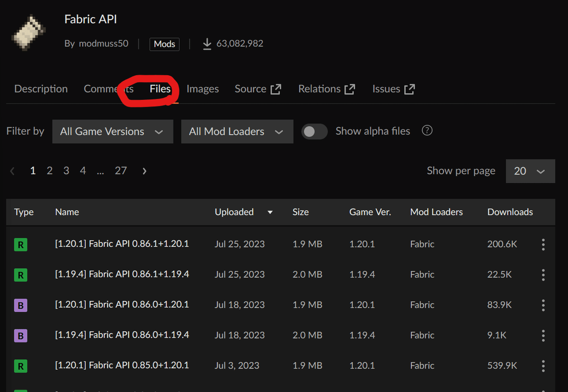Open file [1.20.1] Fabric API 0.85.0+1.20.1
Screen dimensions: 568x392
click(122, 365)
